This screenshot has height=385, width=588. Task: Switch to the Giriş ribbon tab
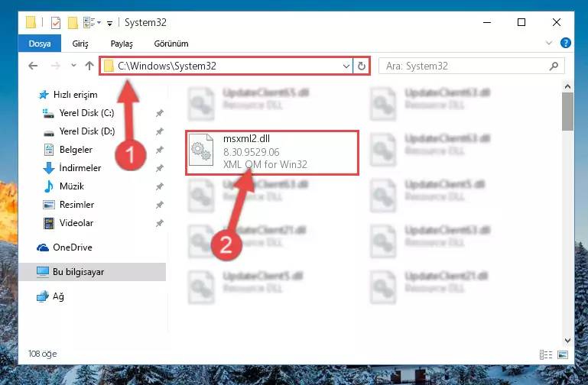click(x=80, y=44)
